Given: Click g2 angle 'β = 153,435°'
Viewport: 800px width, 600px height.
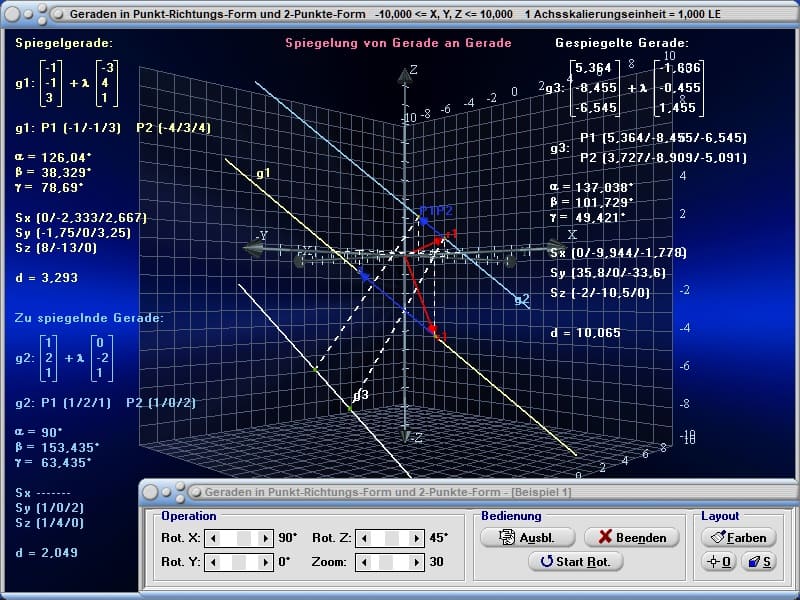Looking at the screenshot, I should click(x=57, y=447).
